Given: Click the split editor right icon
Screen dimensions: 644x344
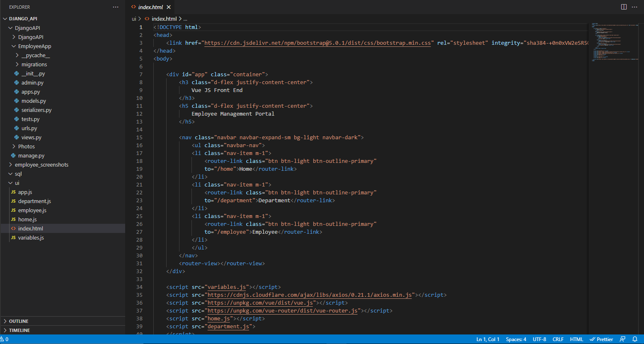Looking at the screenshot, I should (624, 7).
